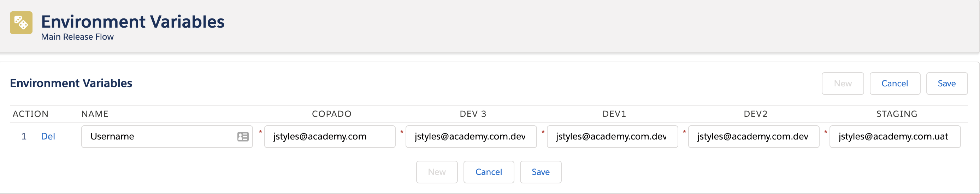Delete the Username variable row
This screenshot has height=194, width=980.
48,136
